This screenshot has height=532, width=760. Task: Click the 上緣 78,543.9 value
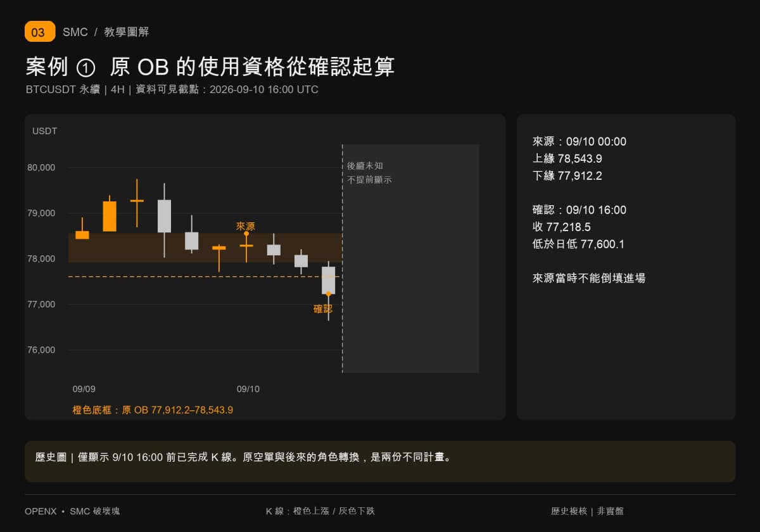(567, 159)
